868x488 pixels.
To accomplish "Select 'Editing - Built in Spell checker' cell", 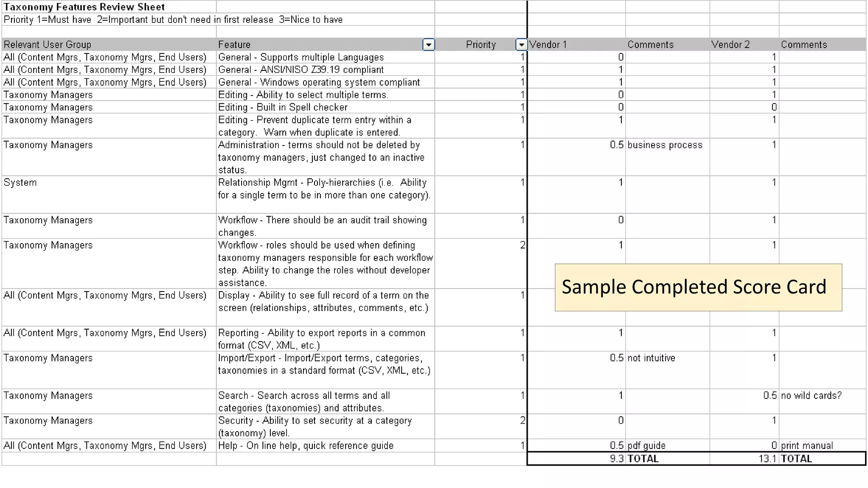I will tap(325, 107).
